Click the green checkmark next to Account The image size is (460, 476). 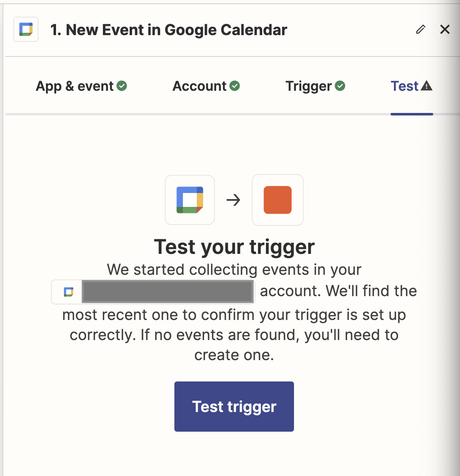235,86
